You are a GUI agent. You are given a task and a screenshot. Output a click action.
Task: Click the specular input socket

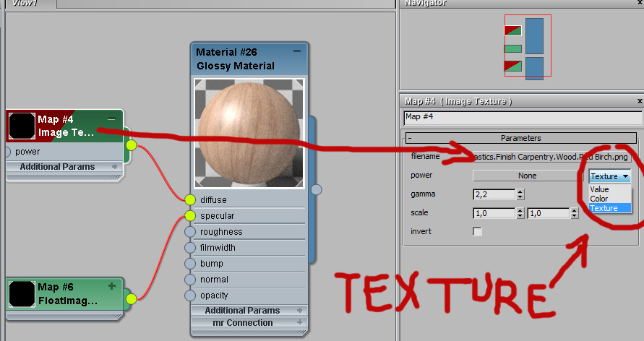click(x=190, y=215)
